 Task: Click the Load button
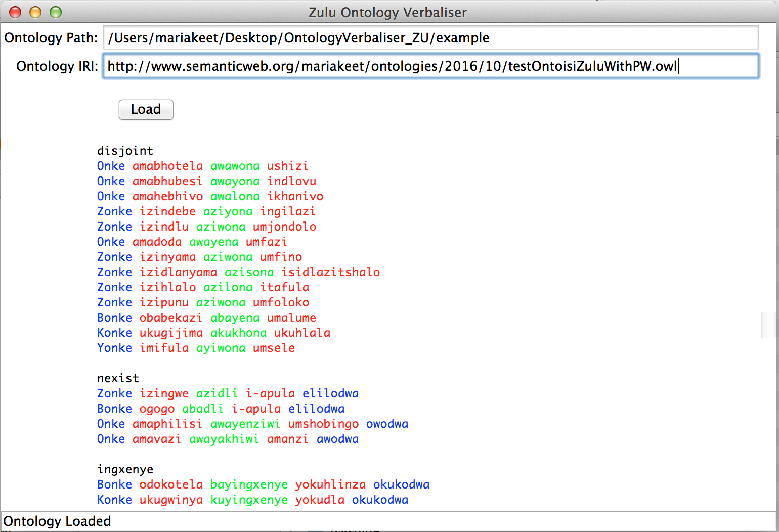(x=146, y=110)
